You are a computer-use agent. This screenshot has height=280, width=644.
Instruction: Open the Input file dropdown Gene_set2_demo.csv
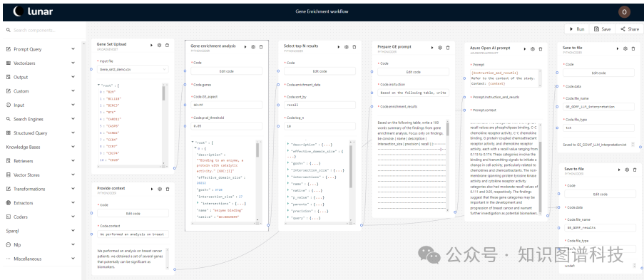[133, 69]
